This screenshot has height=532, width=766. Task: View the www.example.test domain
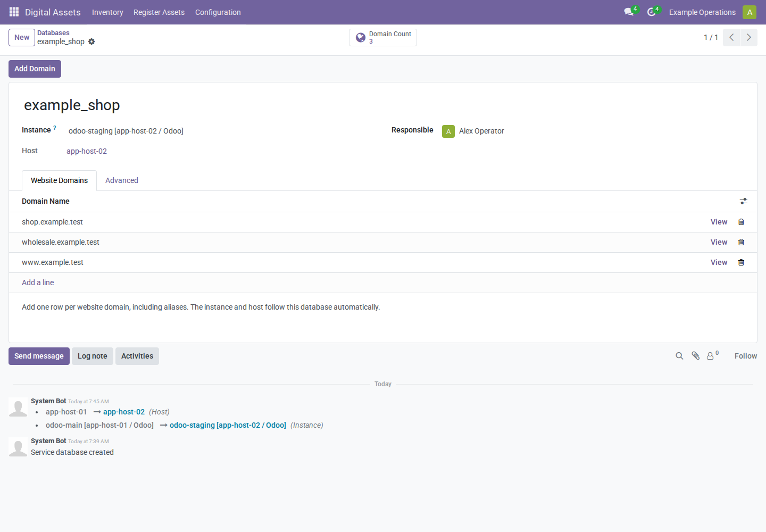click(x=719, y=262)
